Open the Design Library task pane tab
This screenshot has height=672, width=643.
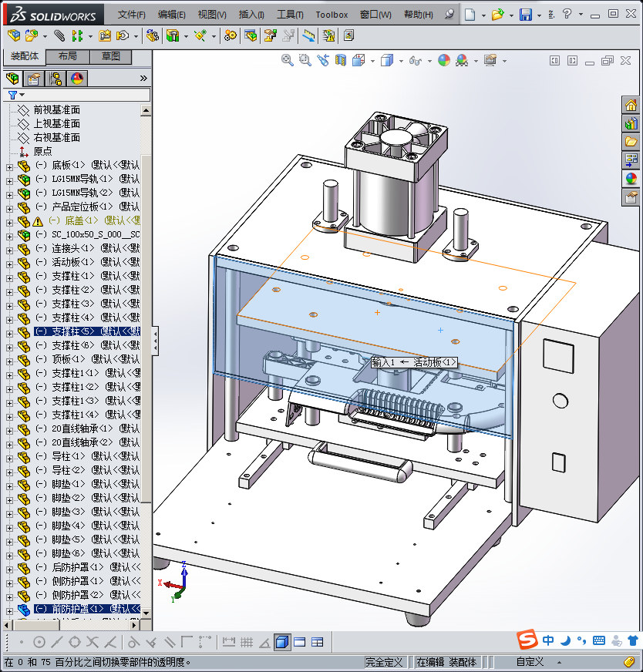point(631,123)
